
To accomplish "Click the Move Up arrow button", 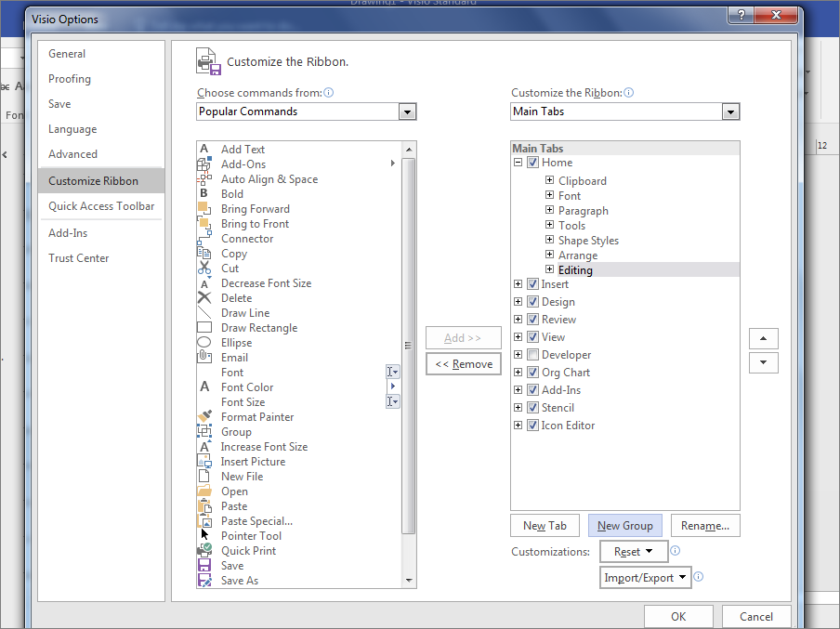I will click(x=763, y=338).
